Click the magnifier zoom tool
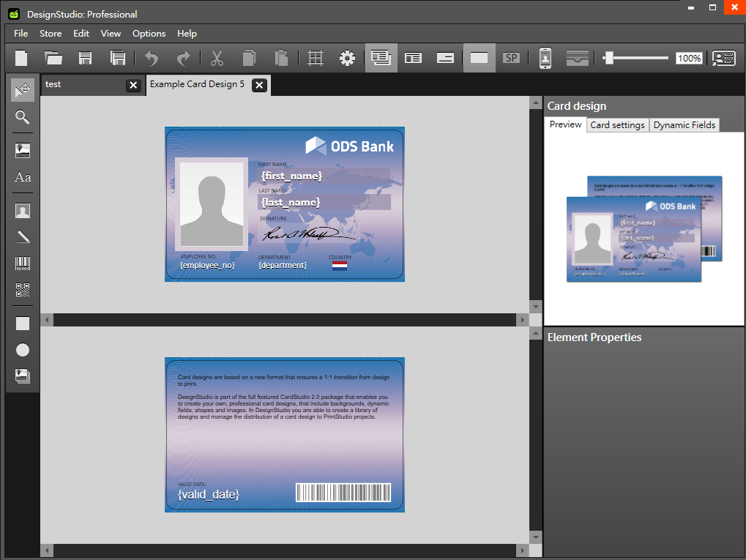The width and height of the screenshot is (746, 560). coord(23,116)
